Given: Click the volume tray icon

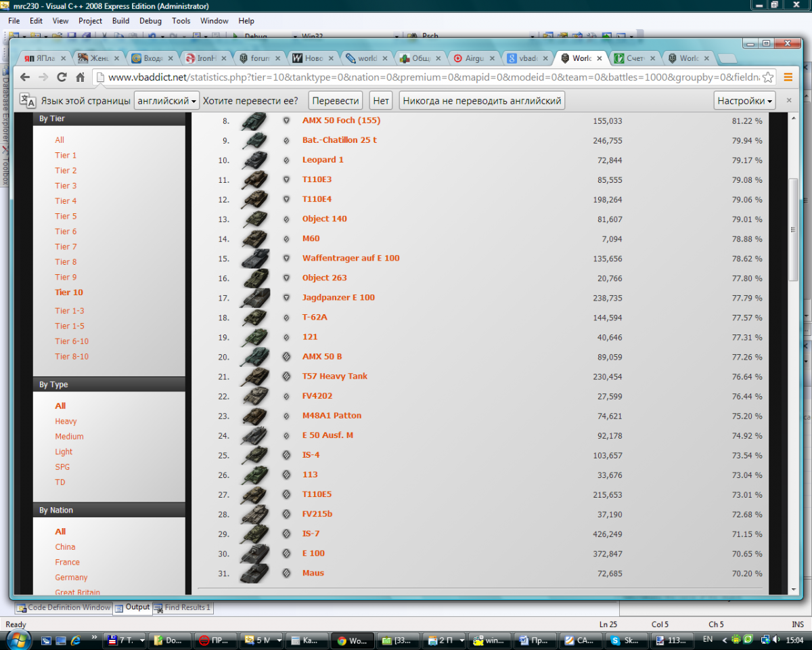Looking at the screenshot, I should pyautogui.click(x=776, y=639).
